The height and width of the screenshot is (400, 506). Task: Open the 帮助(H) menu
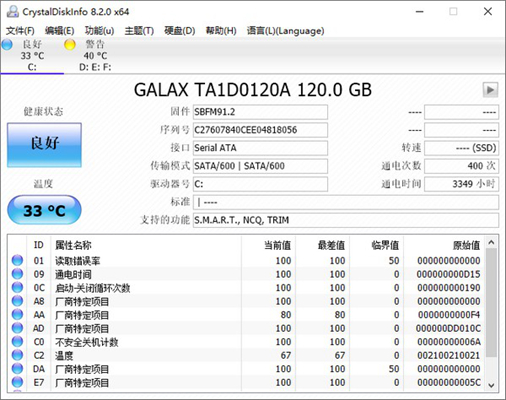point(221,31)
